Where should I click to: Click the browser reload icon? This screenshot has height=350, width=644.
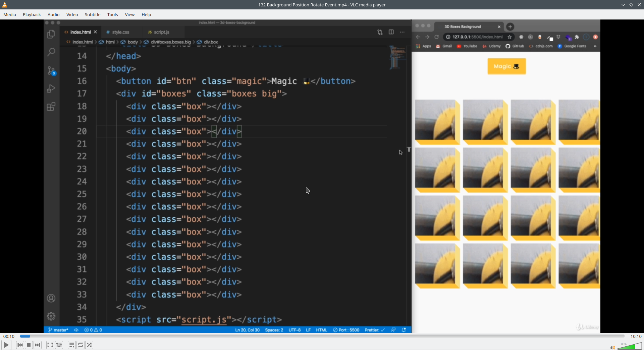pyautogui.click(x=437, y=37)
